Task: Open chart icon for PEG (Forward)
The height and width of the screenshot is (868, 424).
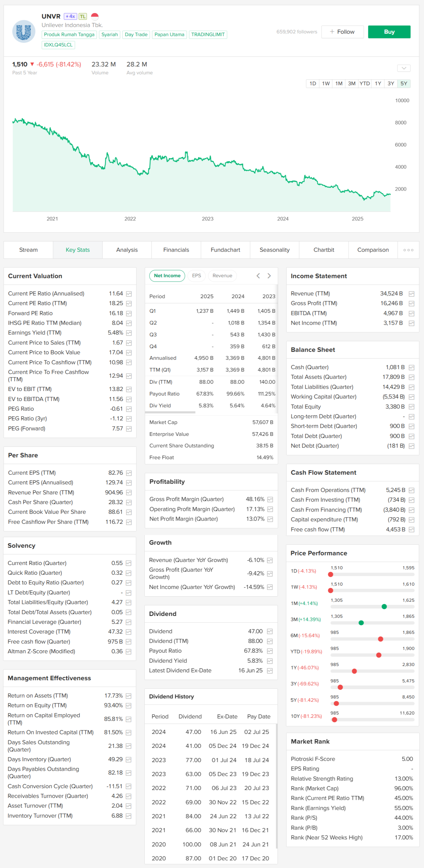Action: point(129,429)
